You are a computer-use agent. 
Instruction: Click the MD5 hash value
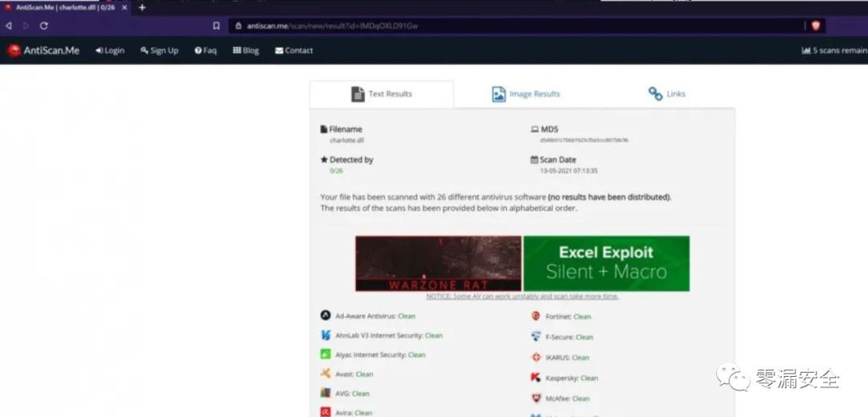(584, 141)
